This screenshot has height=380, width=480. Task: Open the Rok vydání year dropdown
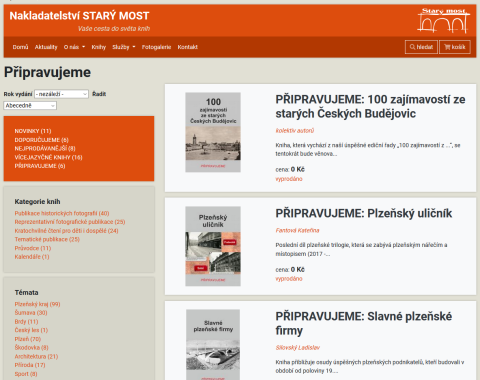pyautogui.click(x=61, y=94)
